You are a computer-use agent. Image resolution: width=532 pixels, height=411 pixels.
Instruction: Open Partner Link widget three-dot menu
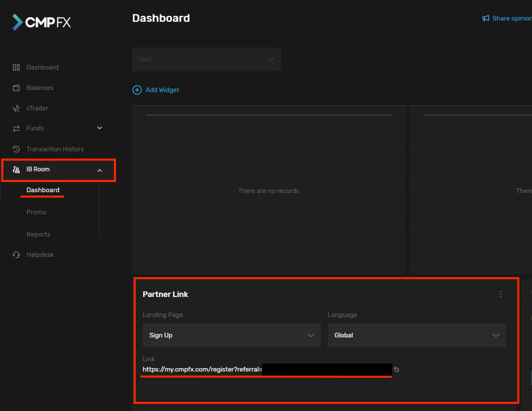pyautogui.click(x=501, y=294)
